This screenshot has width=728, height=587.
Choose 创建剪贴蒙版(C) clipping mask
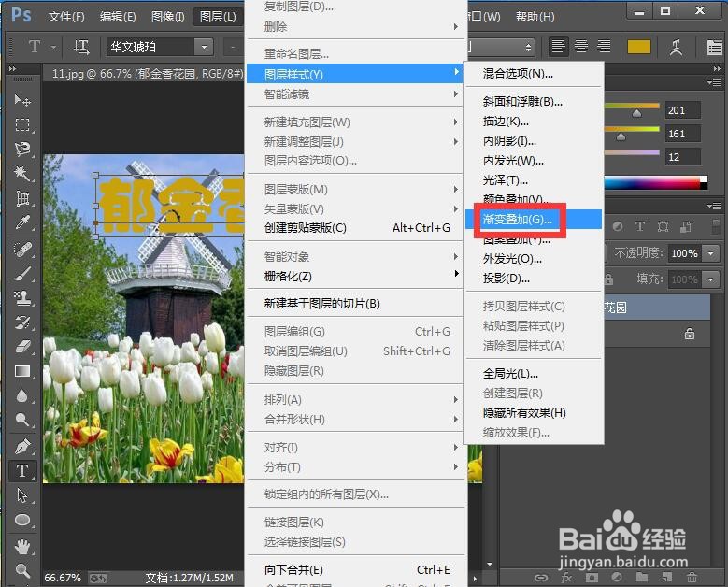click(x=356, y=228)
